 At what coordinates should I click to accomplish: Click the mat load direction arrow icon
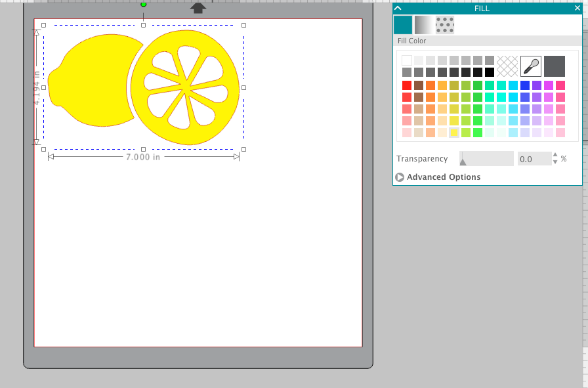(198, 8)
